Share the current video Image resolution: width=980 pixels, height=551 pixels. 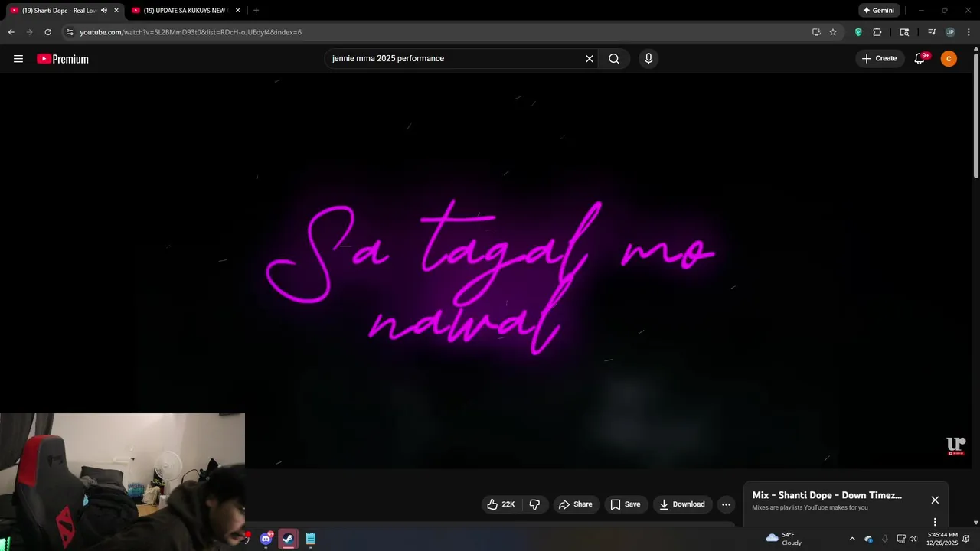point(575,504)
